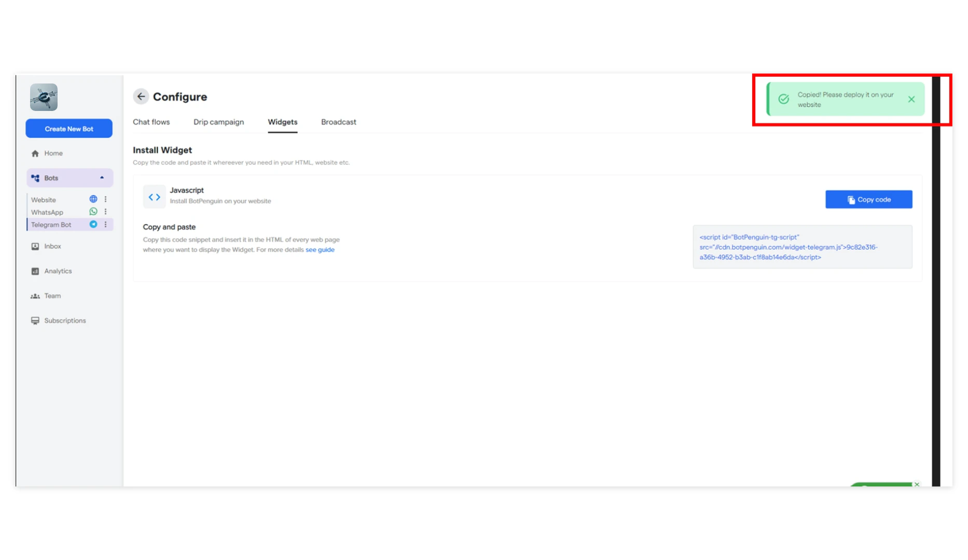Viewport: 968px width, 560px height.
Task: Click 'Copied! Please deploy it on your website'
Action: (846, 100)
